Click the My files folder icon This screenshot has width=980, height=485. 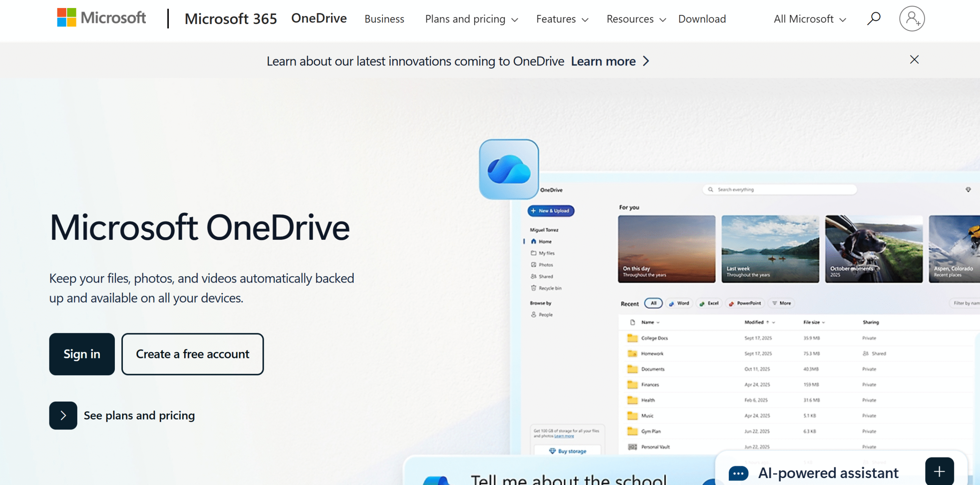pos(533,253)
